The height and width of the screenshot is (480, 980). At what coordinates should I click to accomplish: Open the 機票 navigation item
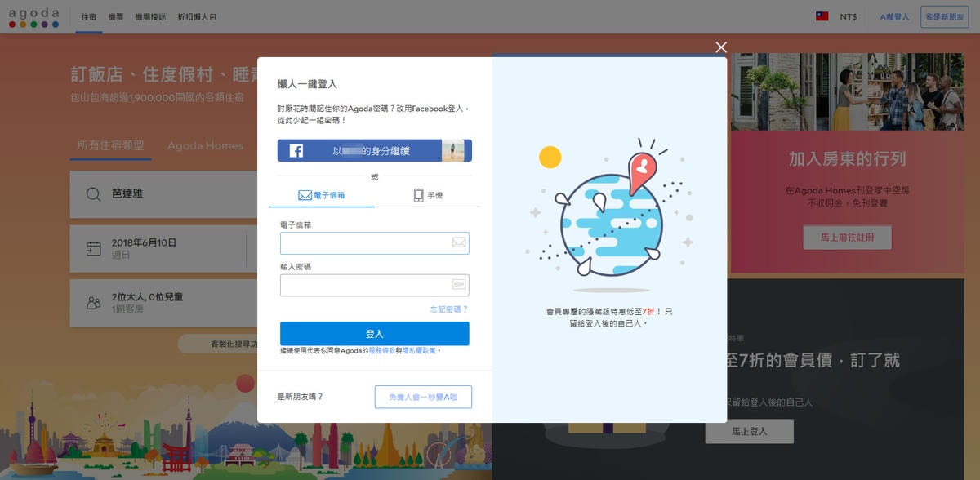(116, 16)
